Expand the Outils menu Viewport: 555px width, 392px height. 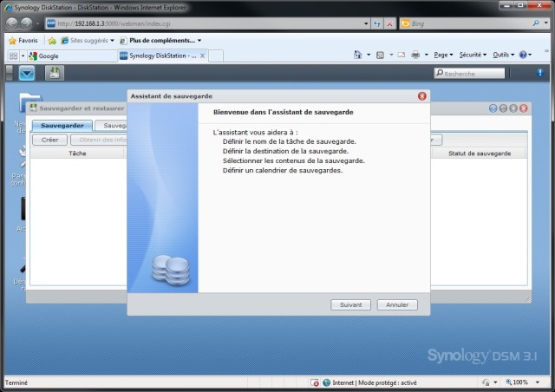[x=503, y=56]
